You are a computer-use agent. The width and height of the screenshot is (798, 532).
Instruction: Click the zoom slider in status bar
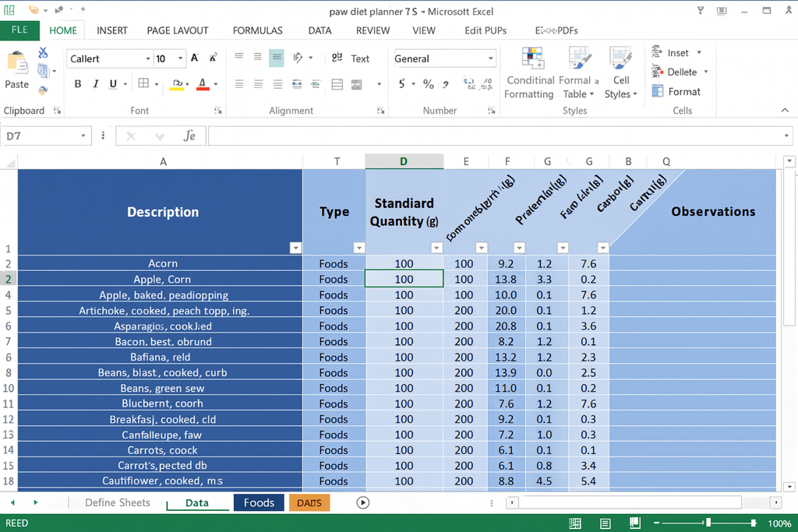[x=707, y=523]
